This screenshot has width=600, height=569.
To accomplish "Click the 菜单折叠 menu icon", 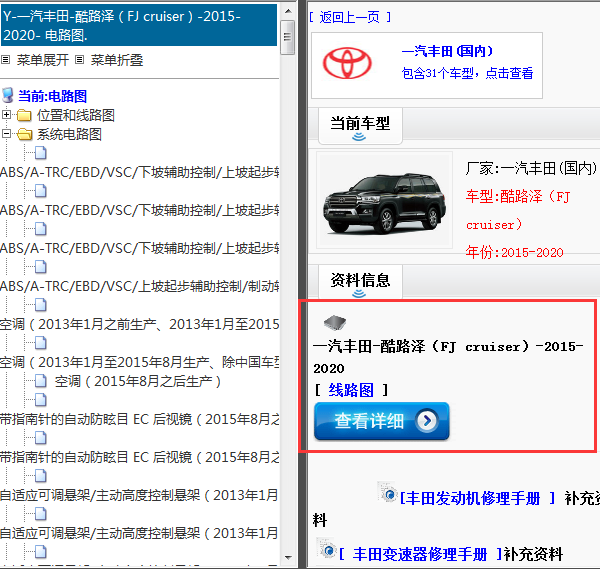I will pos(79,60).
